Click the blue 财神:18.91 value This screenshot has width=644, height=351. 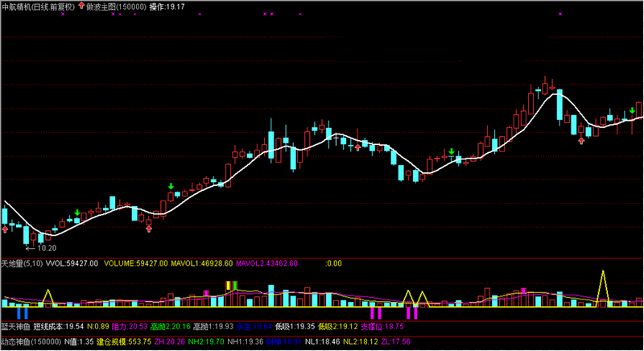pos(284,341)
